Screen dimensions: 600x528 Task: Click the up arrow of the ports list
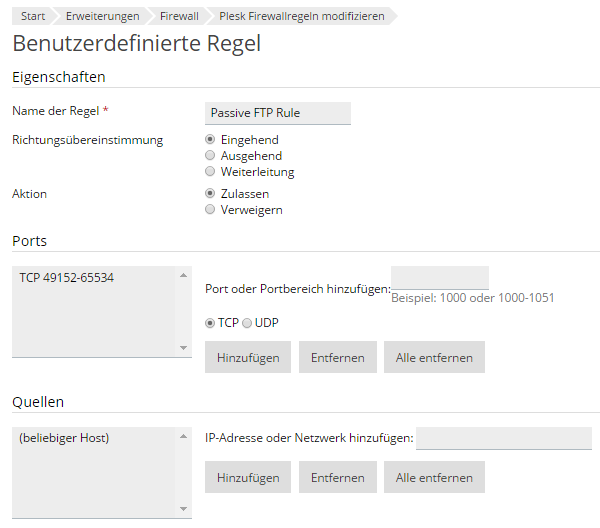[183, 275]
